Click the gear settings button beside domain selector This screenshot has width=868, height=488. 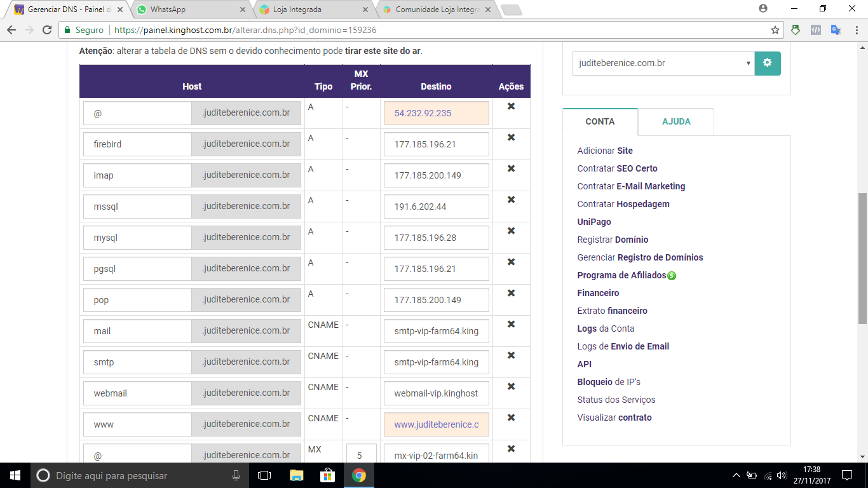pos(768,64)
